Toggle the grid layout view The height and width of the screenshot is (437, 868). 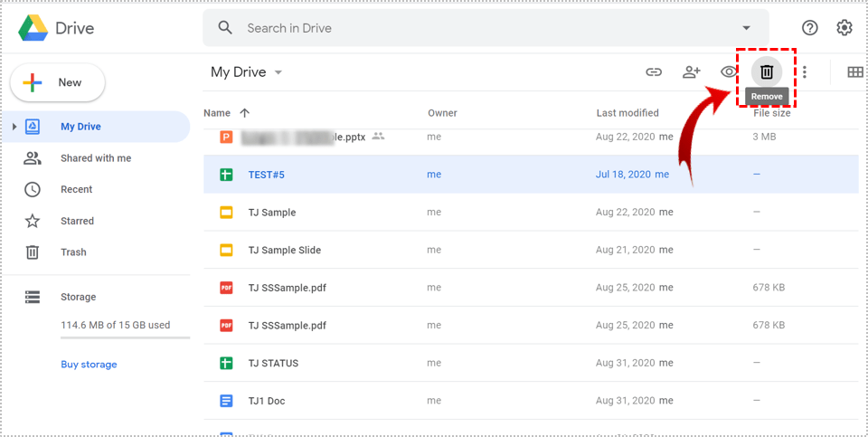pos(854,72)
